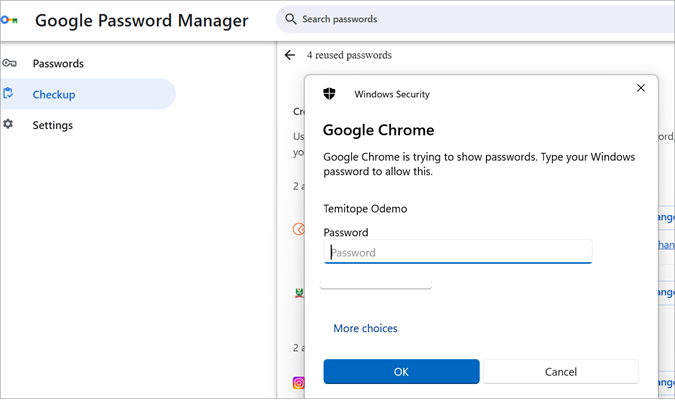The width and height of the screenshot is (675, 400).
Task: Go back using the arrow beside reused passwords
Action: pyautogui.click(x=290, y=55)
